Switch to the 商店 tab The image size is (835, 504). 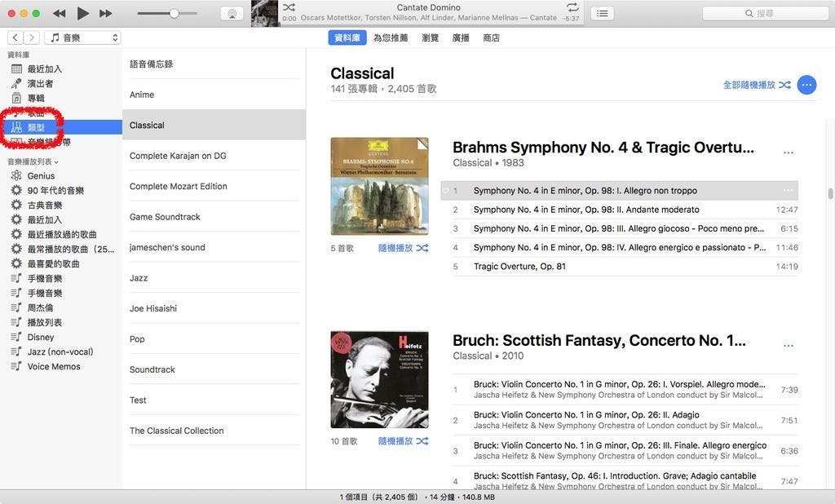point(491,38)
